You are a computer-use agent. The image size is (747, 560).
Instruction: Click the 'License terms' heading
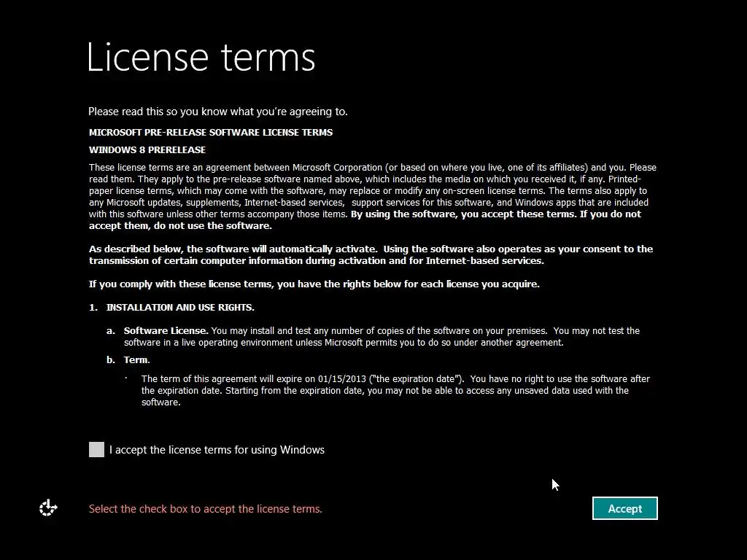coord(201,57)
